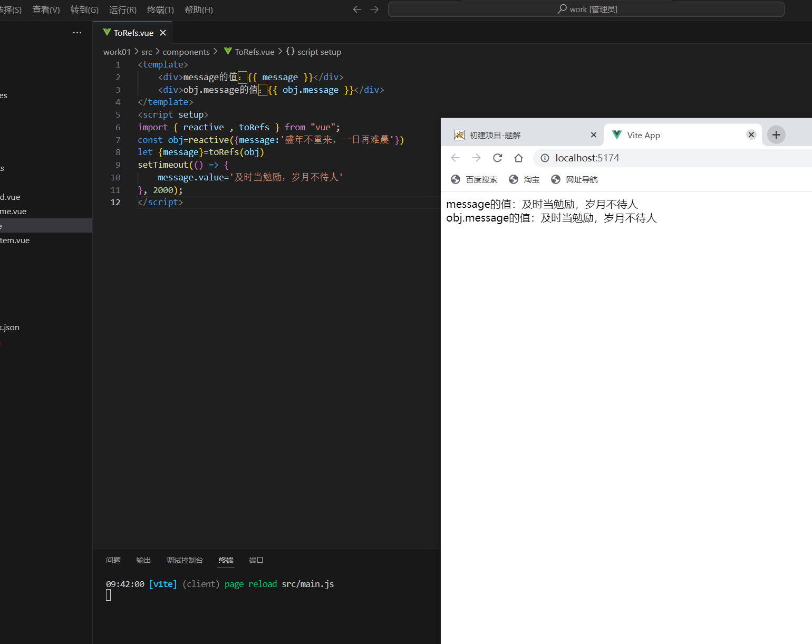Click the Vue icon on ToRefs.vue tab
Image resolution: width=812 pixels, height=644 pixels.
pos(107,33)
